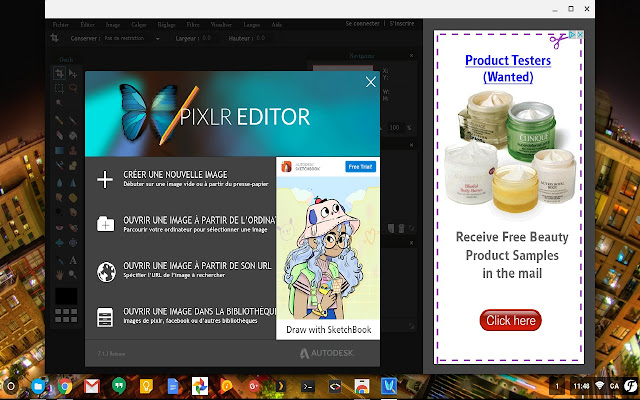Click the library drawer icon

105,317
